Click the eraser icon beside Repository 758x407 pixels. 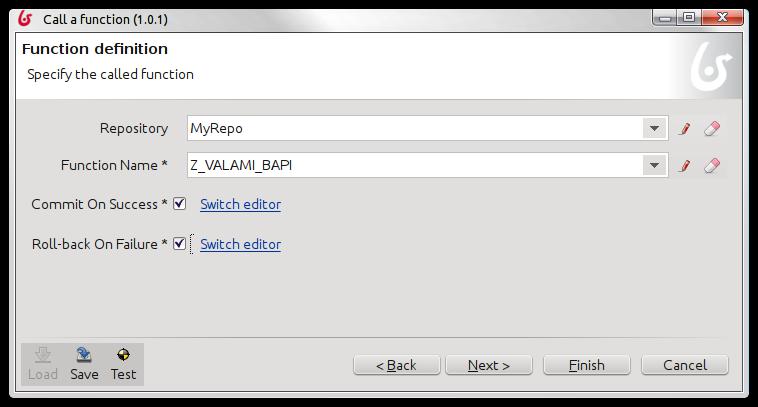(x=712, y=129)
